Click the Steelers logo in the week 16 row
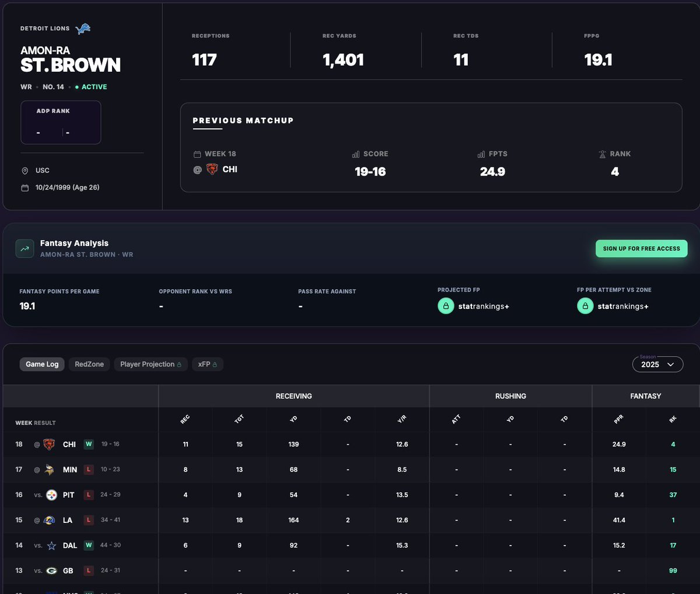700x594 pixels. (x=51, y=495)
